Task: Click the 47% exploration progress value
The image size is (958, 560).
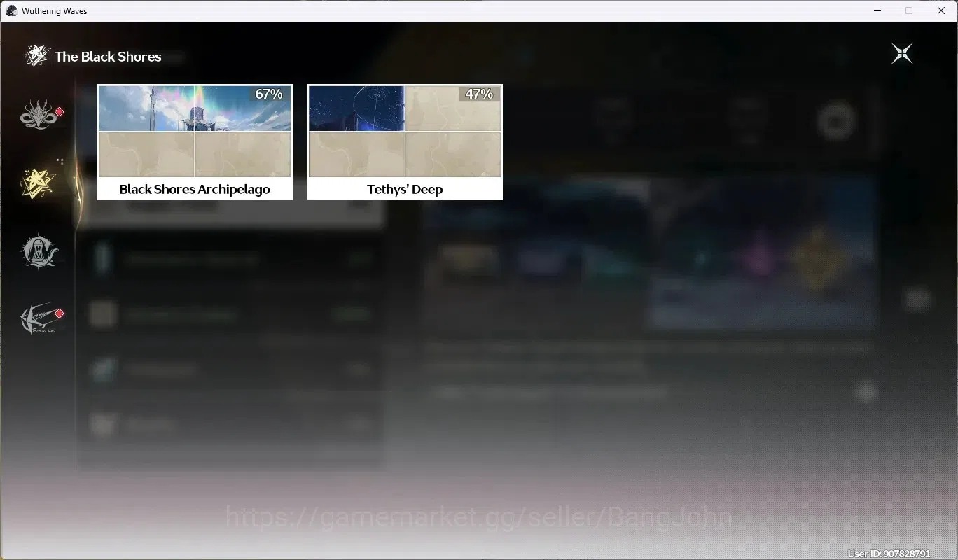Action: coord(479,94)
